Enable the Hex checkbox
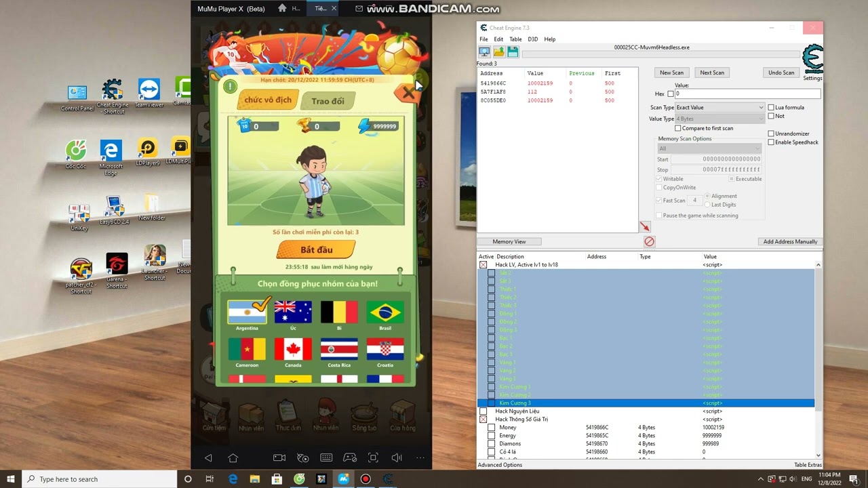Screen dimensions: 868x488 click(x=671, y=94)
